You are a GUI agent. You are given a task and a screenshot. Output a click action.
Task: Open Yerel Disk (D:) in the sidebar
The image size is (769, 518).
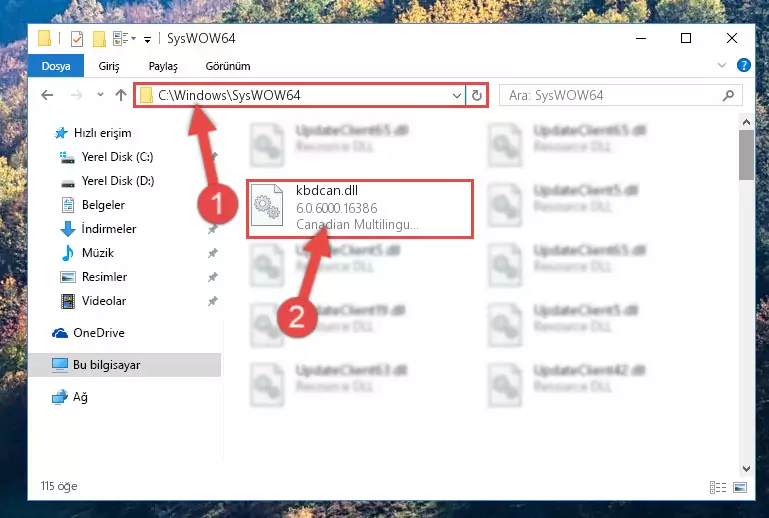pyautogui.click(x=106, y=181)
